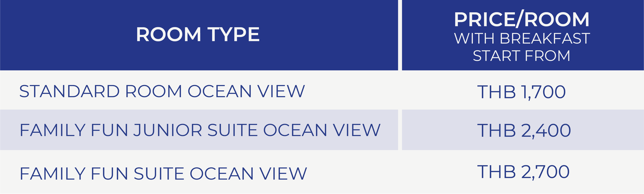This screenshot has height=194, width=644.
Task: Click the word STANDARD in first row
Action: tap(69, 91)
